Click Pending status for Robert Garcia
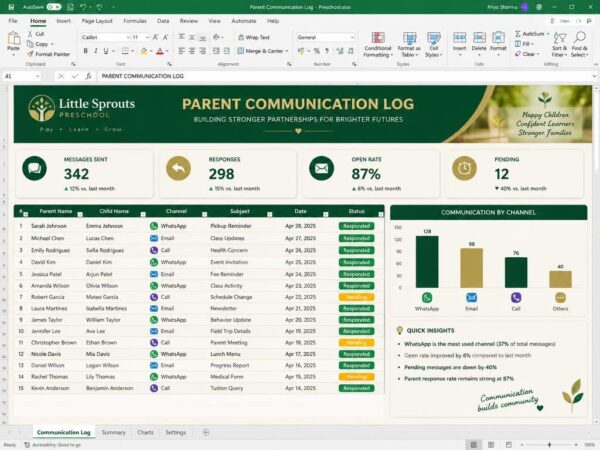This screenshot has width=600, height=450. 356,297
